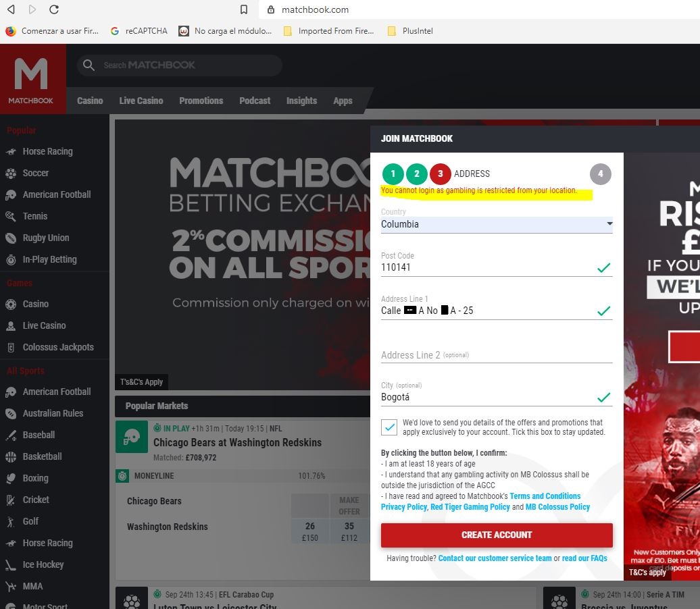Open Colossus Jackpots in sidebar
The width and height of the screenshot is (700, 609).
(x=55, y=347)
